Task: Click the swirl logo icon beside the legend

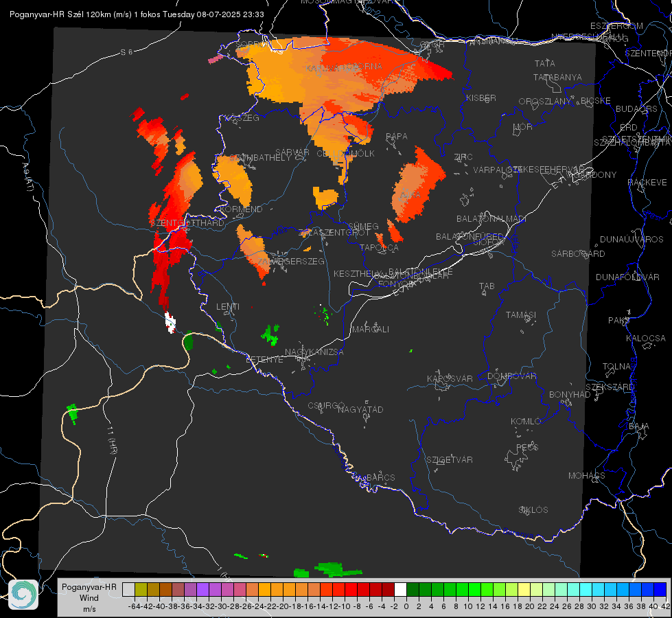Action: pyautogui.click(x=23, y=595)
